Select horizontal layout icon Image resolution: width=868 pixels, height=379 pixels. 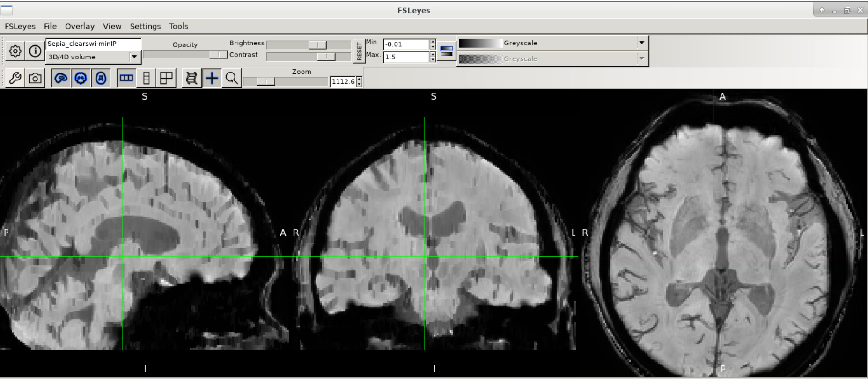(x=126, y=78)
